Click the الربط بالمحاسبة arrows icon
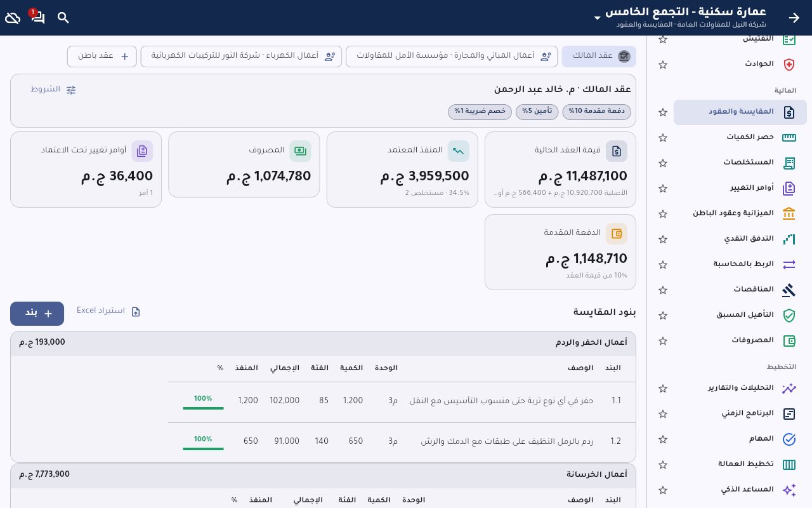This screenshot has width=812, height=508. [789, 264]
